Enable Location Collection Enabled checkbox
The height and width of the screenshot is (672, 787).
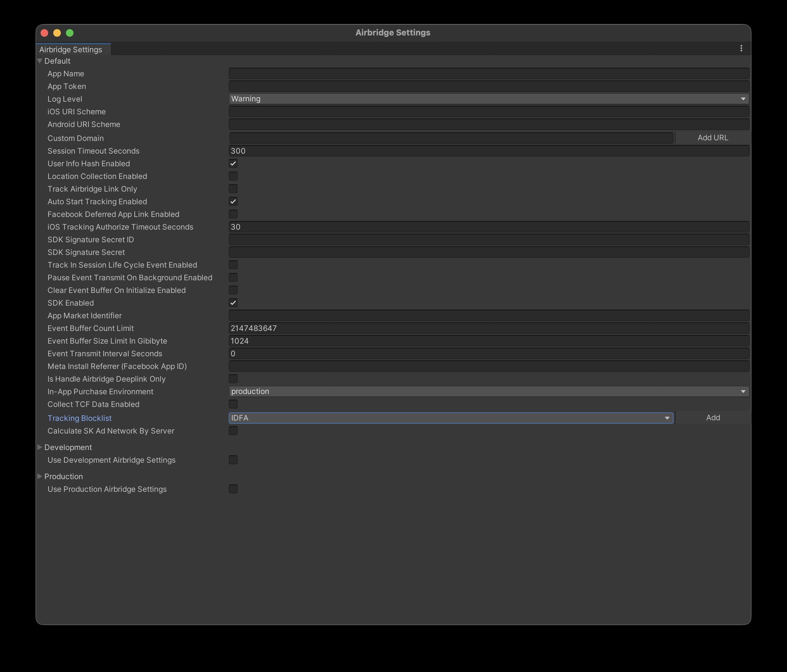click(233, 176)
